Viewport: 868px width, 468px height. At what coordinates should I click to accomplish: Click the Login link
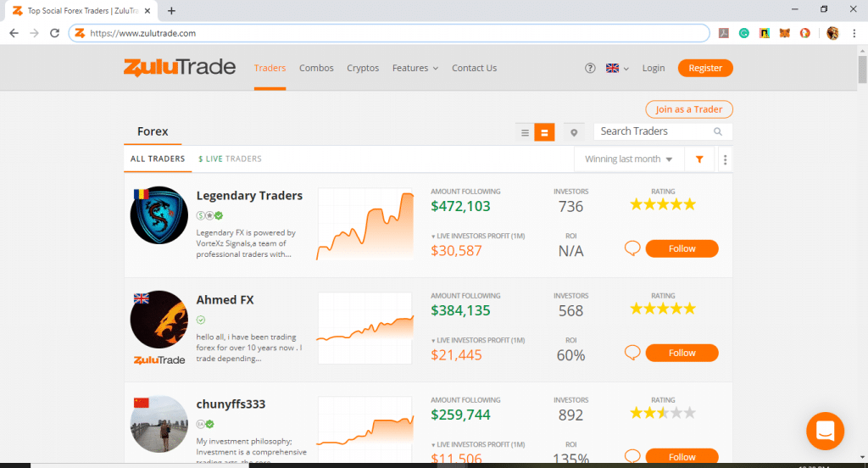[x=654, y=68]
